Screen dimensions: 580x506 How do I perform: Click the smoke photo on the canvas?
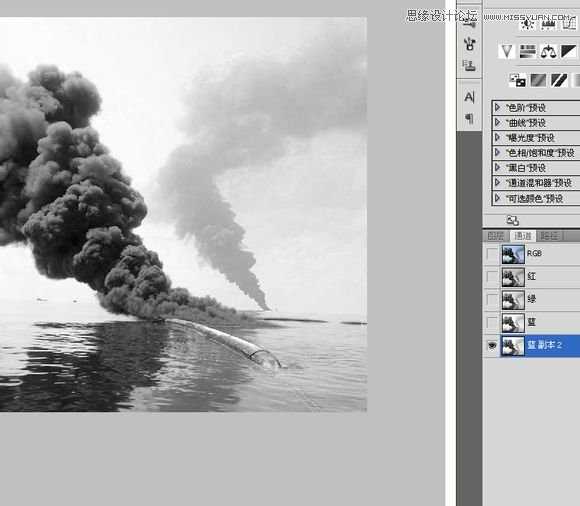click(183, 215)
